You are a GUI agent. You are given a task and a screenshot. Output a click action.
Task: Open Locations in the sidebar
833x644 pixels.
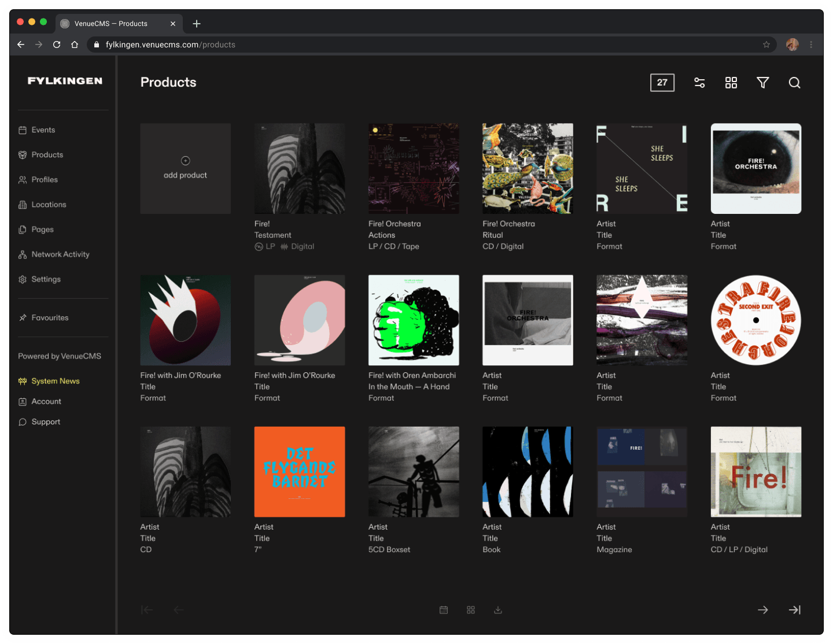[42, 205]
